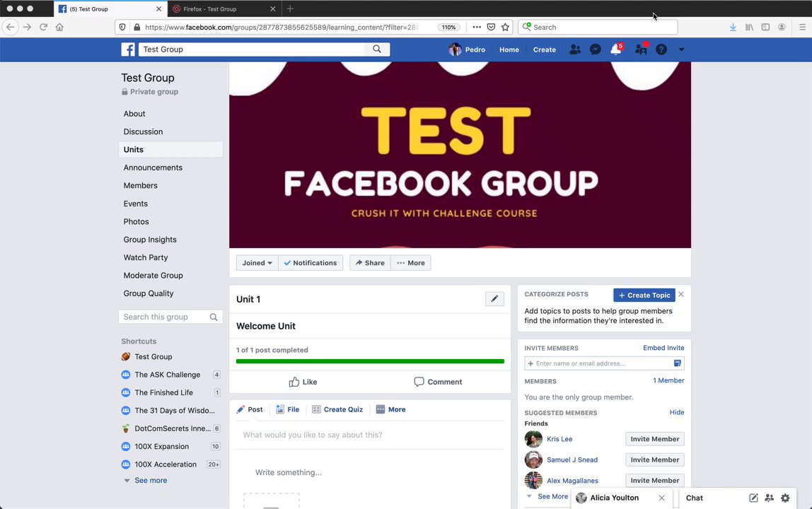Image resolution: width=812 pixels, height=509 pixels.
Task: Switch to the Firefox - Test Group tab
Action: coord(224,8)
